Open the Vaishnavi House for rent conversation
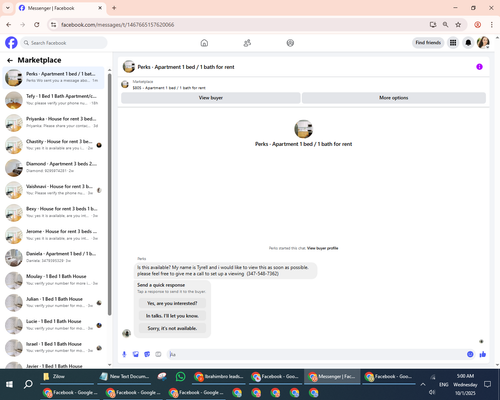 coord(53,190)
